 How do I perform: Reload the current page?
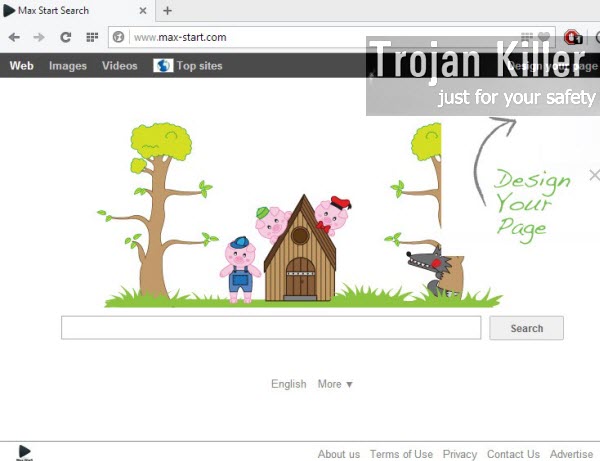(x=65, y=37)
